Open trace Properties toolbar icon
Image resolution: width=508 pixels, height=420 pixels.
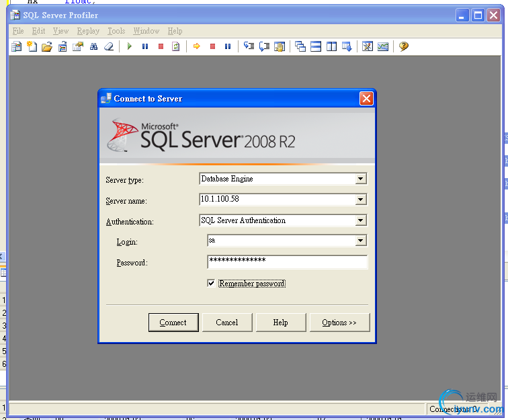78,46
